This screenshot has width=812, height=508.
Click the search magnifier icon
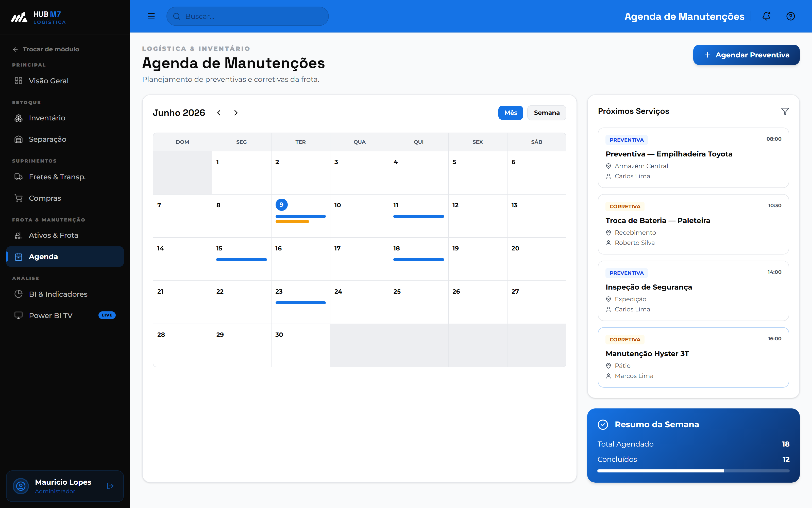(x=177, y=16)
